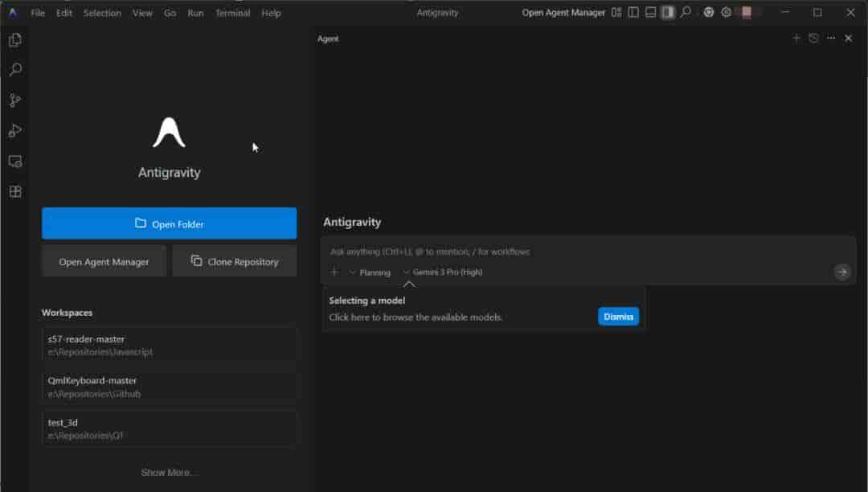This screenshot has height=492, width=868.
Task: Click the Selecting a model tip title
Action: [367, 301]
